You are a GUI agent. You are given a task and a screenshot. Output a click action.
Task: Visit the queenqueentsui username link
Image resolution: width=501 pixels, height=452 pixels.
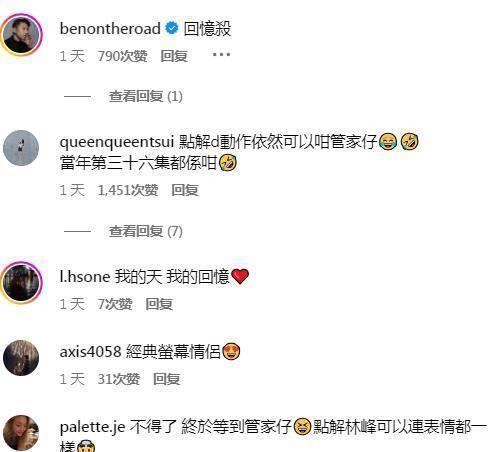(x=117, y=142)
